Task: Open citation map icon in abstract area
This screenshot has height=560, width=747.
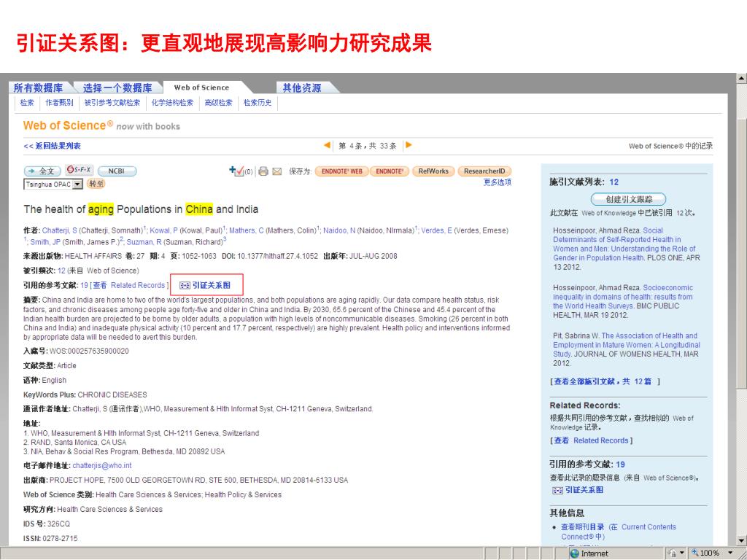Action: pyautogui.click(x=185, y=285)
